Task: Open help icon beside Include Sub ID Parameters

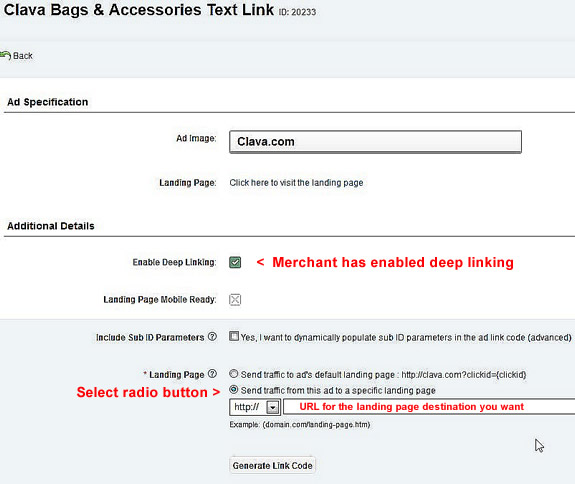Action: 212,336
